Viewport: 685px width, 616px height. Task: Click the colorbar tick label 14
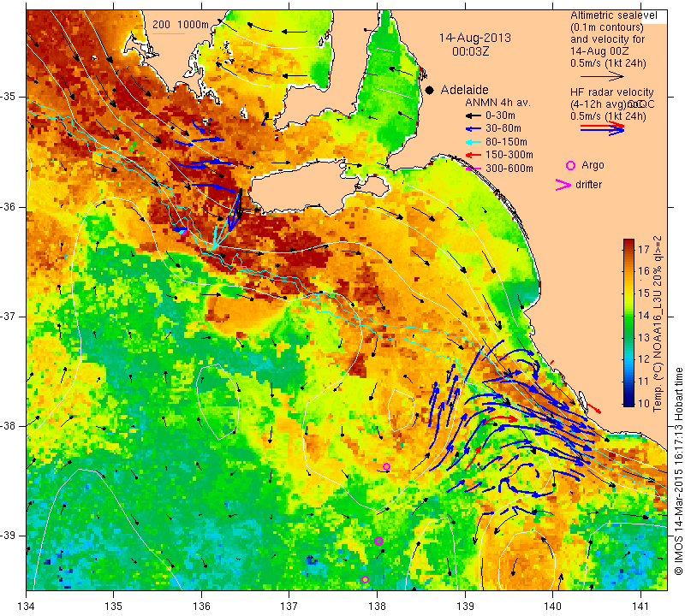tap(644, 315)
